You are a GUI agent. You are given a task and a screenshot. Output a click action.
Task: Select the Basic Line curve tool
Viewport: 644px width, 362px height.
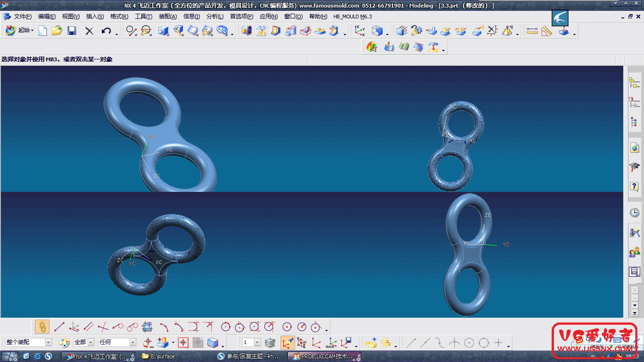59,326
